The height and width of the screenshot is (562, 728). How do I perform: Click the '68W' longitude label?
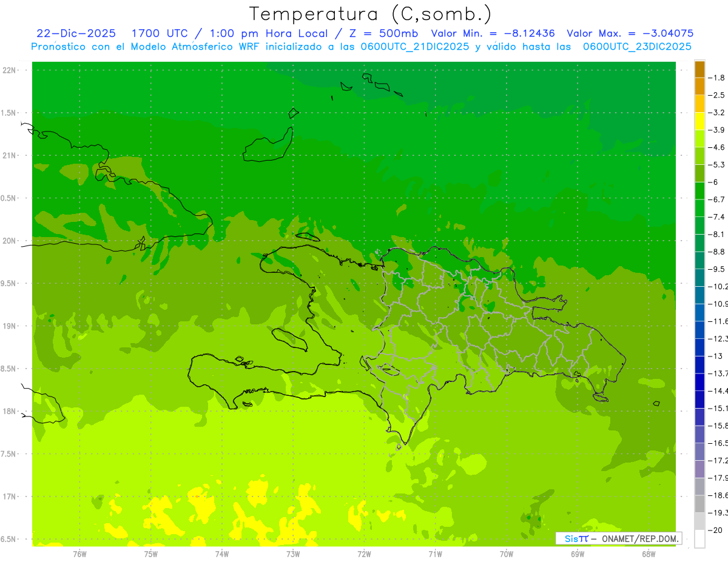pos(649,554)
